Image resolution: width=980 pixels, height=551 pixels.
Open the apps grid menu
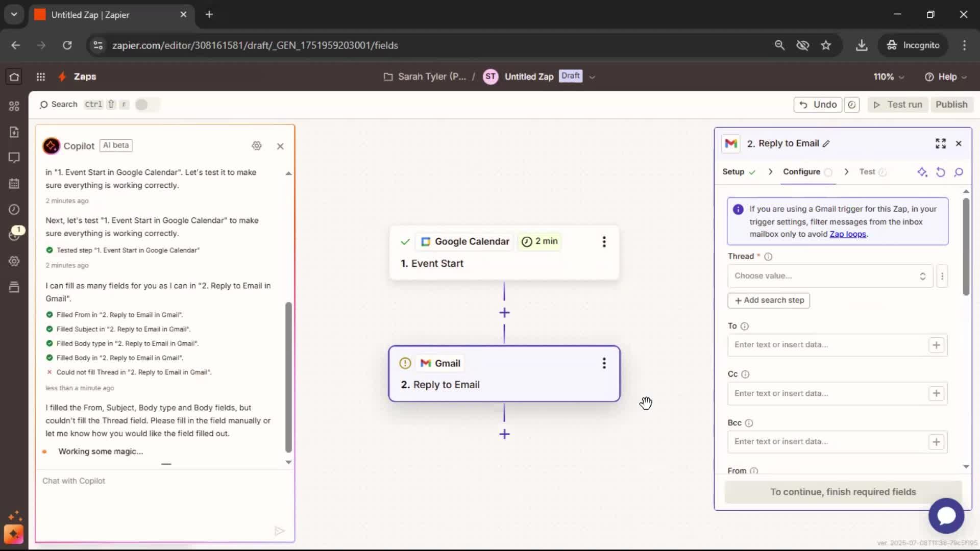[41, 77]
